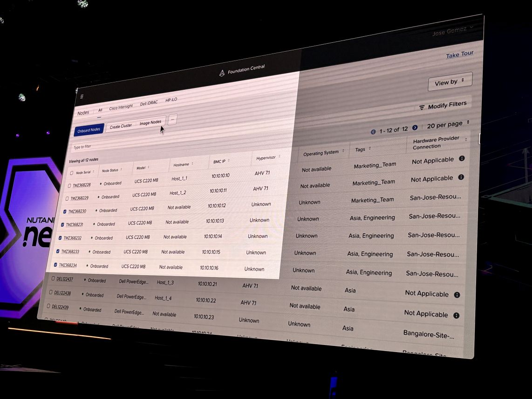The height and width of the screenshot is (399, 532).
Task: Click the Modify Filters button
Action: pyautogui.click(x=443, y=106)
